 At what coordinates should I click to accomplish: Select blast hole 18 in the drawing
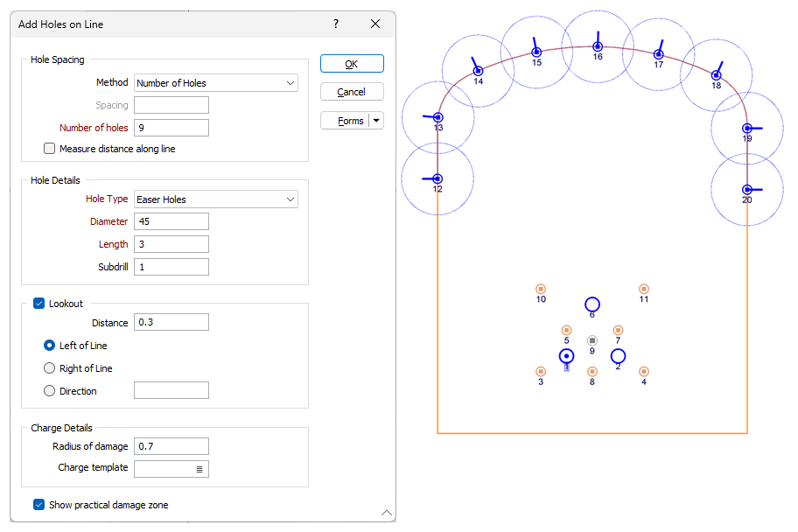tap(716, 75)
